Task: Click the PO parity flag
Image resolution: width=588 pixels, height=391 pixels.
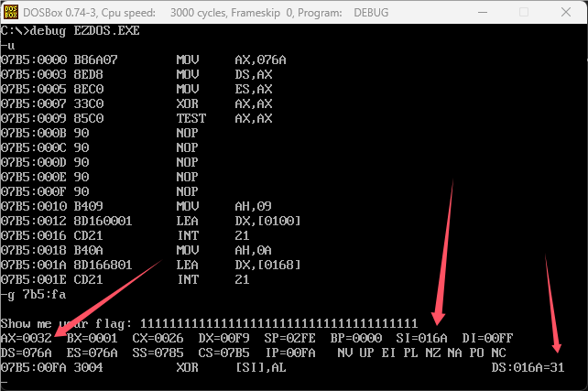Action: coord(476,353)
